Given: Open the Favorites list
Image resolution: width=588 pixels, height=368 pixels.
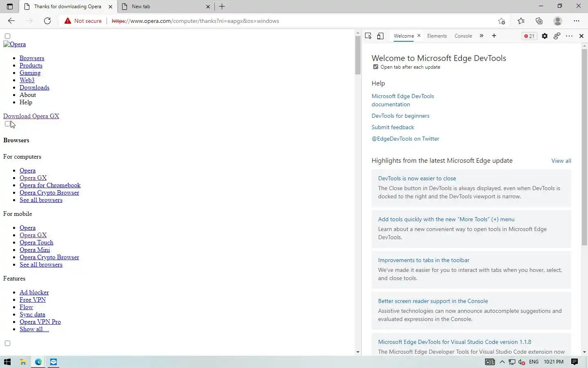Looking at the screenshot, I should pos(521,21).
